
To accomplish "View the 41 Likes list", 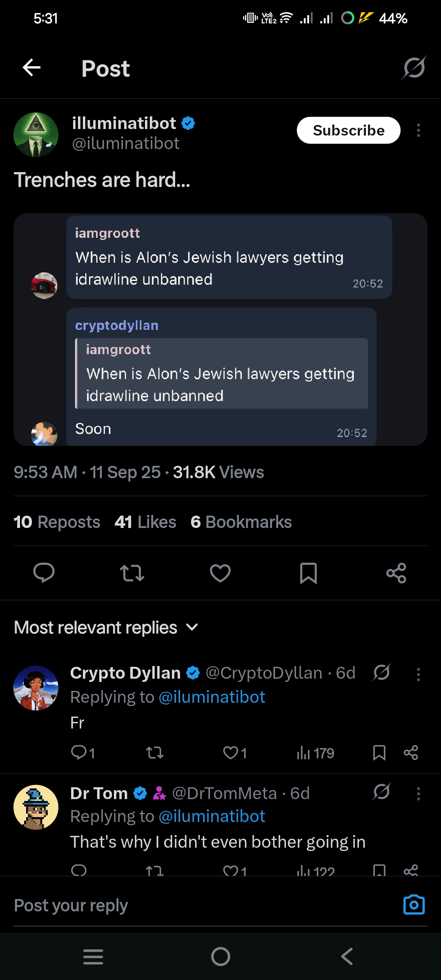I will click(145, 522).
